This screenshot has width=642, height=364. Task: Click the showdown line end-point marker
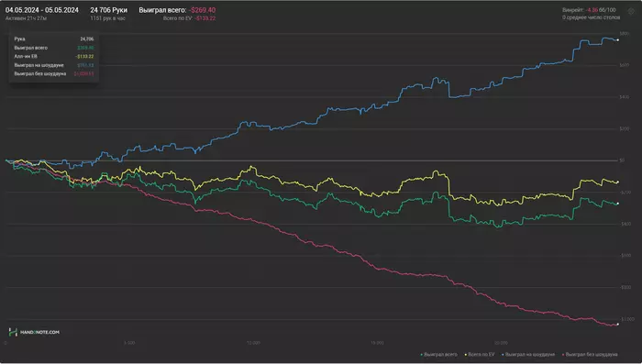[618, 40]
